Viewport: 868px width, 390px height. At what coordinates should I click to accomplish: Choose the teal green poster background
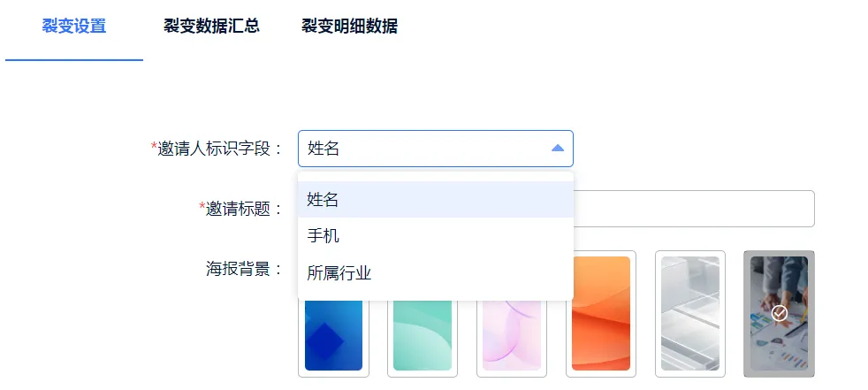[422, 339]
